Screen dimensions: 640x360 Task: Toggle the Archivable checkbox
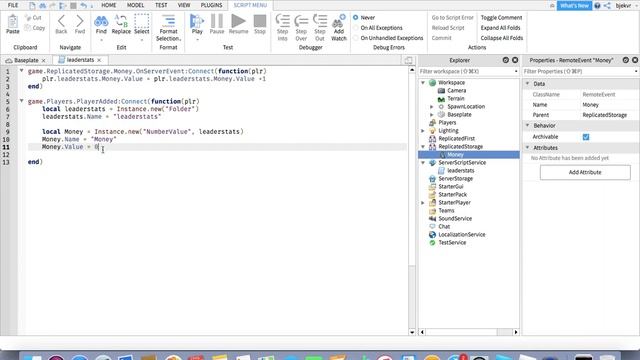click(586, 137)
